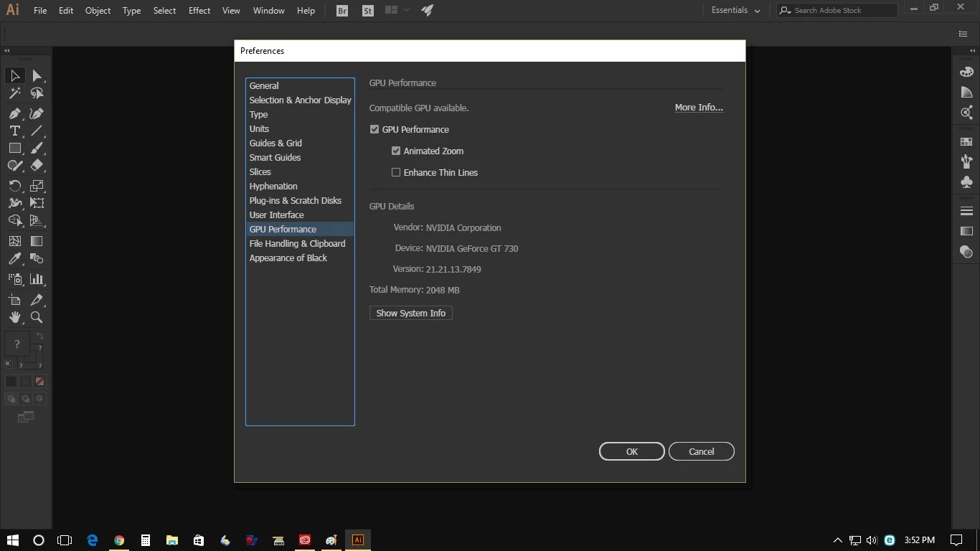This screenshot has width=980, height=551.
Task: Open the Gradient panel in right dock
Action: [966, 231]
